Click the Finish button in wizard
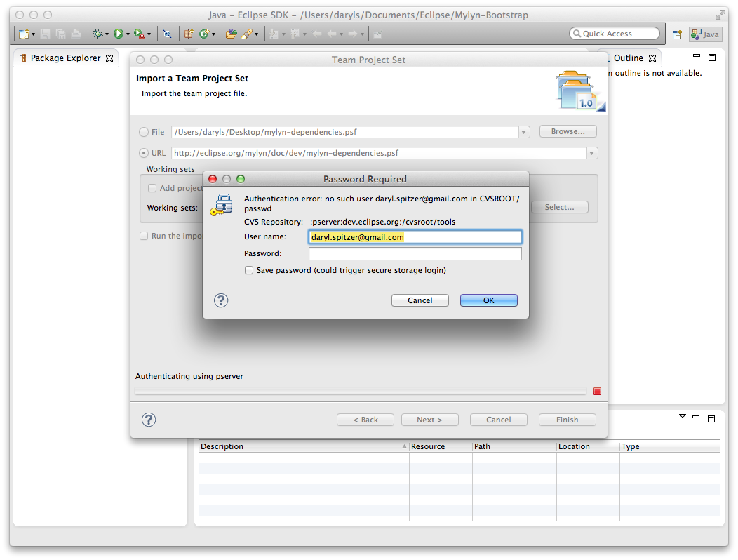 pyautogui.click(x=567, y=420)
